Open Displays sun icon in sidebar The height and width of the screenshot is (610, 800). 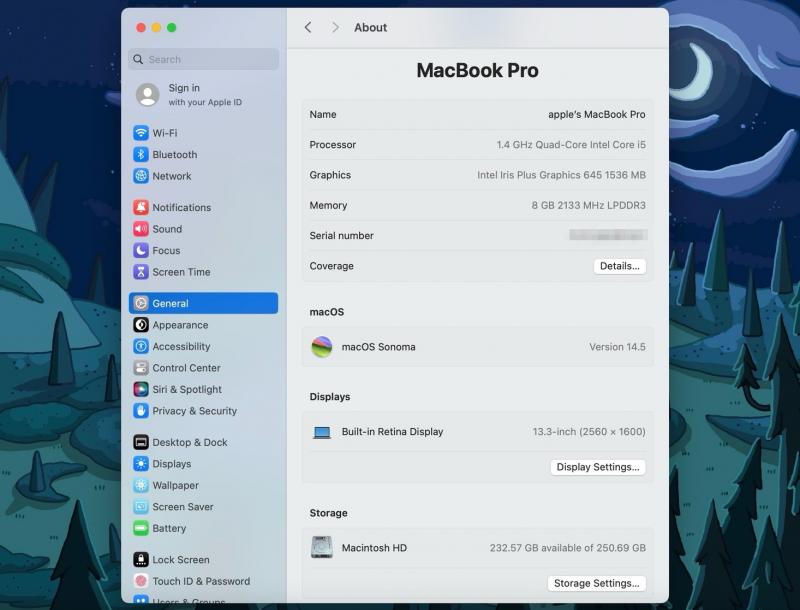coord(141,464)
